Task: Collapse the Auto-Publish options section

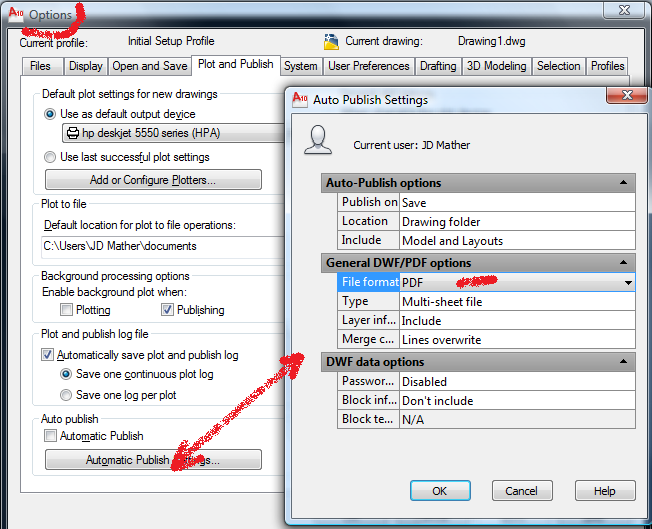Action: click(x=623, y=183)
